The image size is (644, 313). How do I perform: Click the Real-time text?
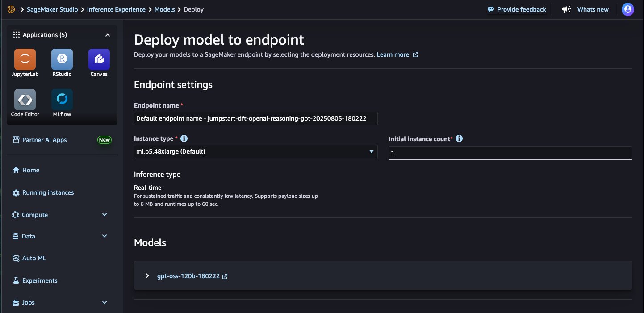point(148,188)
